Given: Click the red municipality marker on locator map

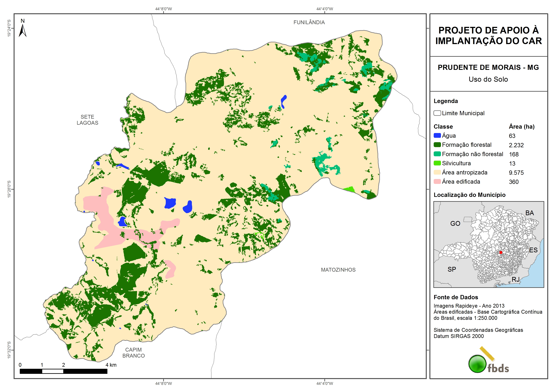Looking at the screenshot, I should 501,252.
